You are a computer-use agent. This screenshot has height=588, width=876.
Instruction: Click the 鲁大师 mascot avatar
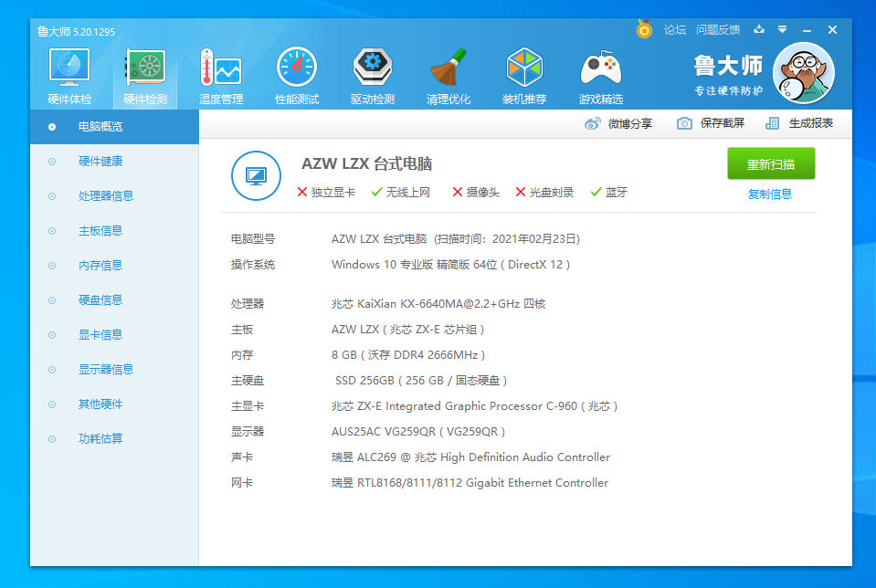803,73
